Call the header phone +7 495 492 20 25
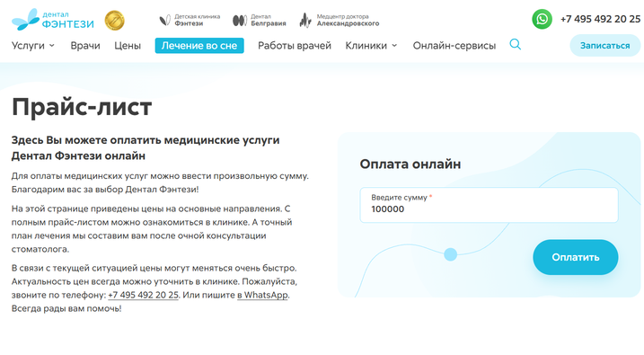The height and width of the screenshot is (355, 644). coord(600,19)
